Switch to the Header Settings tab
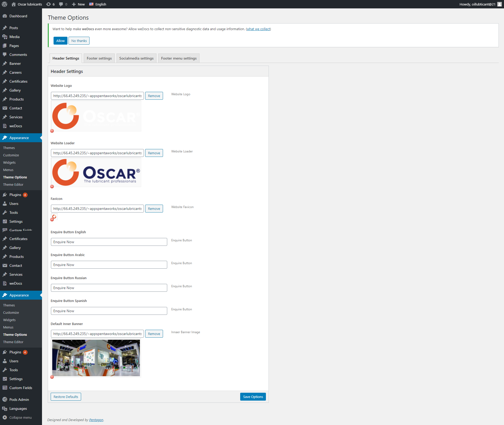504x425 pixels. pos(66,58)
